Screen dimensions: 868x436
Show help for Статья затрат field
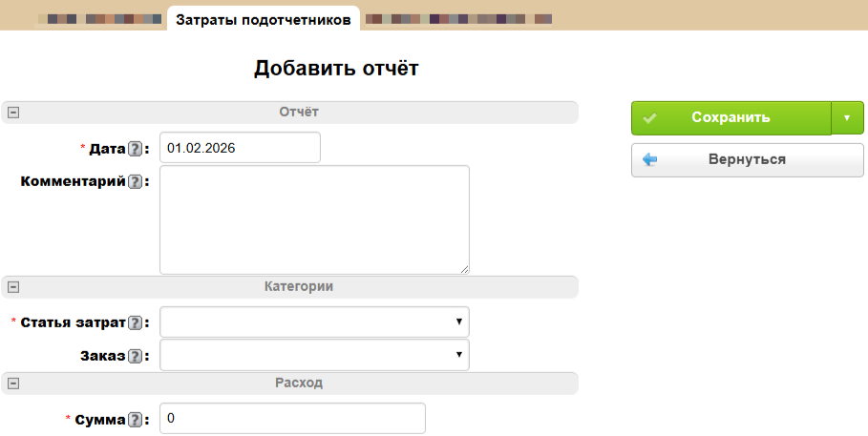point(136,322)
